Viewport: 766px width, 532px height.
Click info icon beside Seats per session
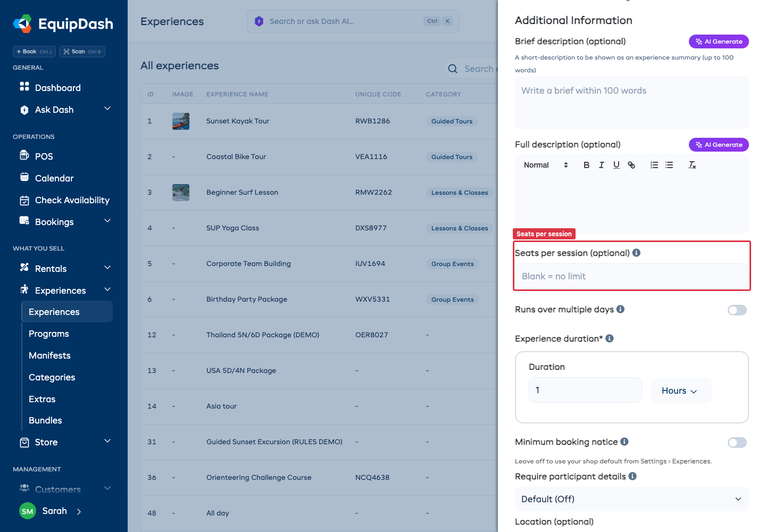[x=636, y=253]
